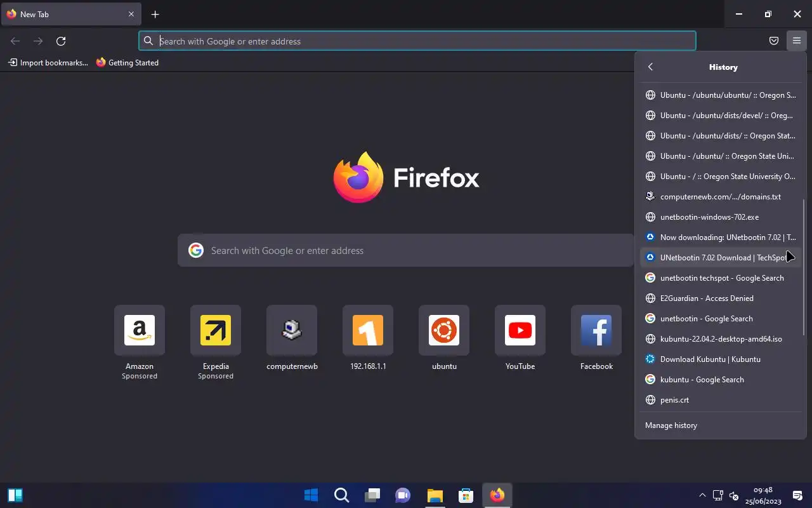Open File Explorer from taskbar

coord(435,495)
